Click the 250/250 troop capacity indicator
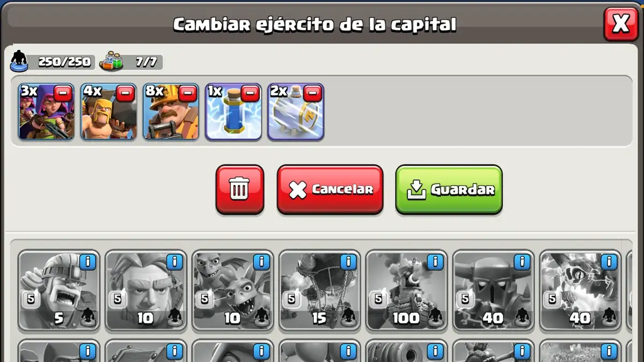This screenshot has width=644, height=362. 53,62
